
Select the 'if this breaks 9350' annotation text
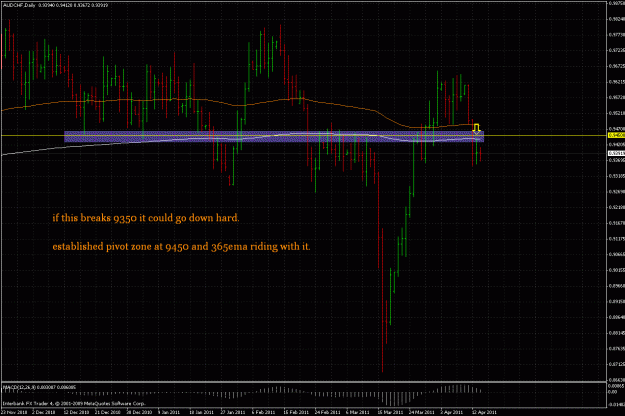pos(146,218)
